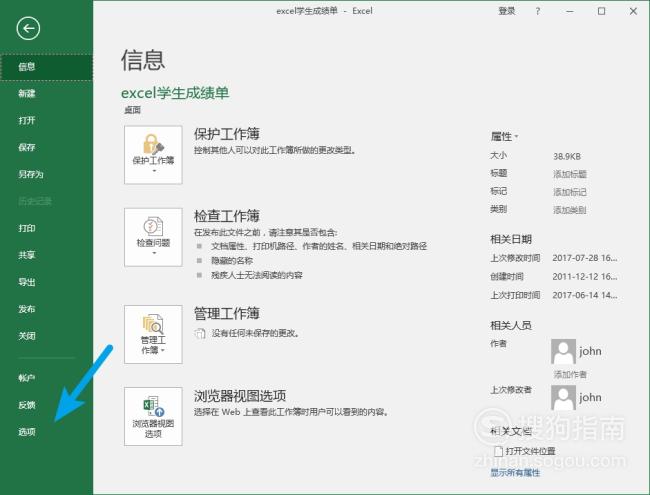Open the 检查问题 inspect icon button
The width and height of the screenshot is (650, 495).
pyautogui.click(x=153, y=237)
